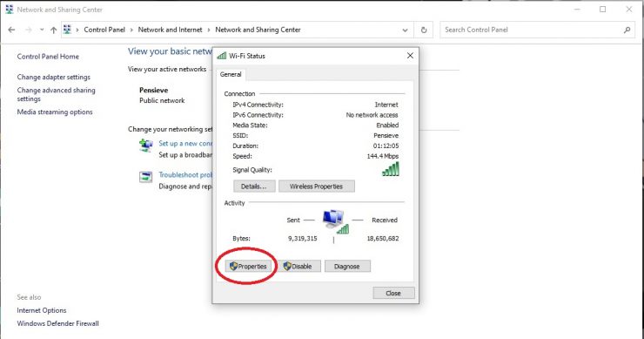Click the Wi-Fi Status title signal icon

(221, 56)
